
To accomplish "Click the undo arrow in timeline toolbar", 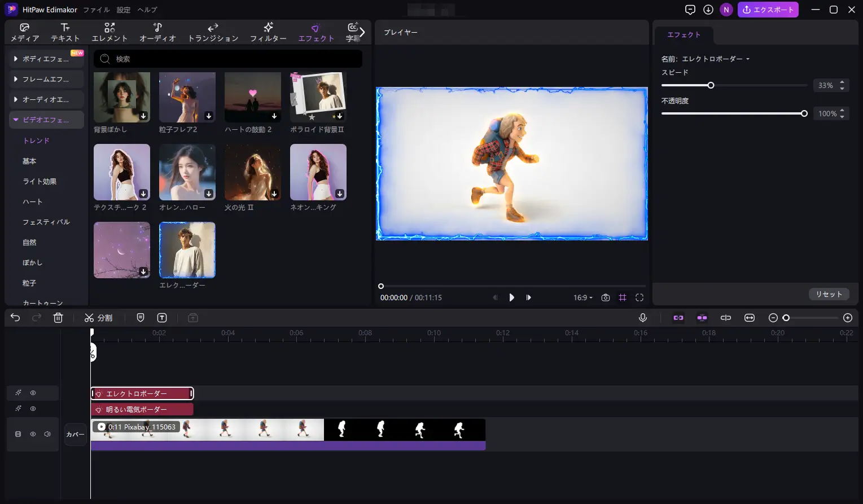I will pos(15,318).
